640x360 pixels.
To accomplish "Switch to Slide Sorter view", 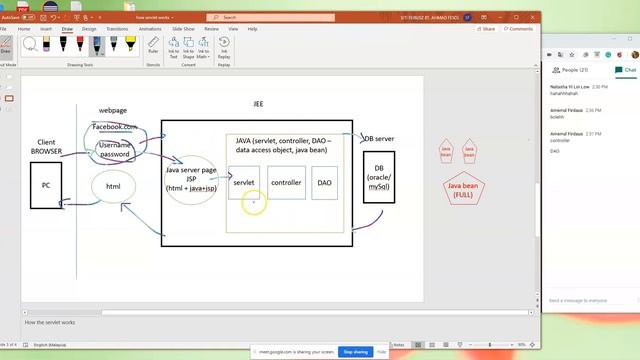I will [x=432, y=345].
